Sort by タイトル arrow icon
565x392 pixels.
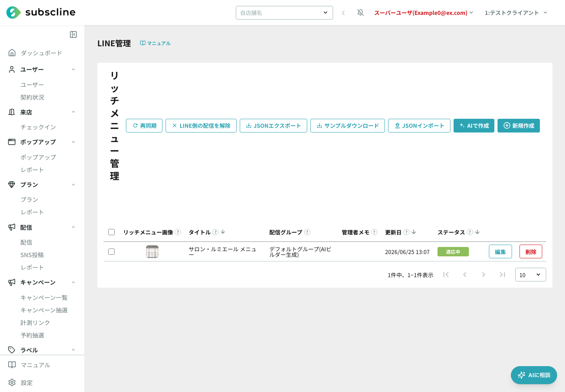coord(223,232)
